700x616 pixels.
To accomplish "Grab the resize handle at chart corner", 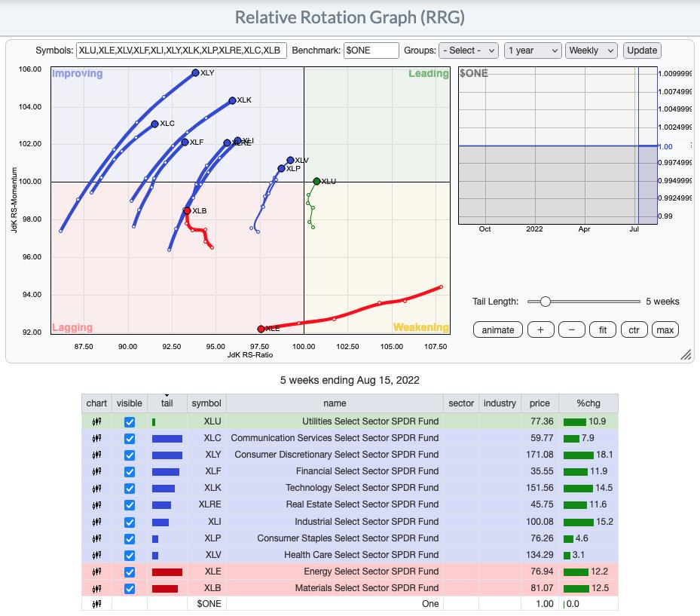I will pyautogui.click(x=686, y=354).
